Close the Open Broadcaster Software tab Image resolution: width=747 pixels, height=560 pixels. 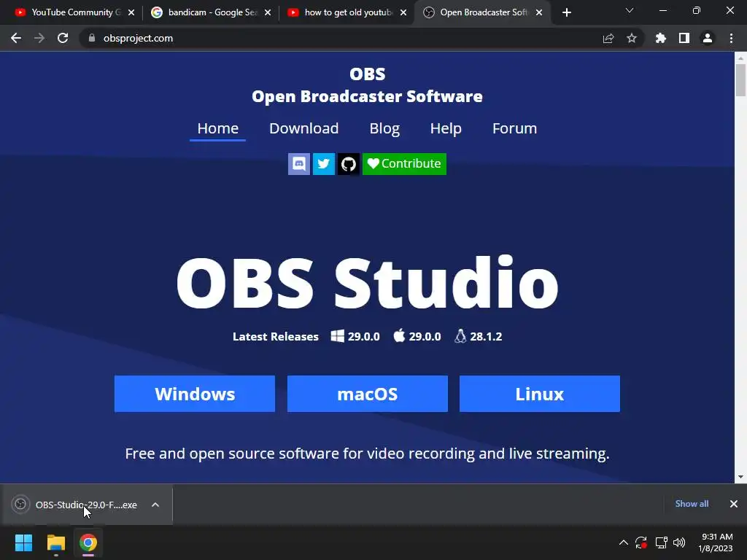tap(539, 12)
